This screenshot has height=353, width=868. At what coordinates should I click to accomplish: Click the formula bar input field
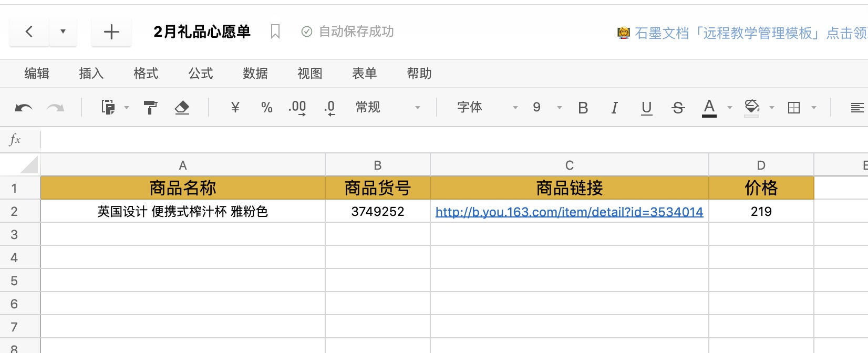[452, 140]
